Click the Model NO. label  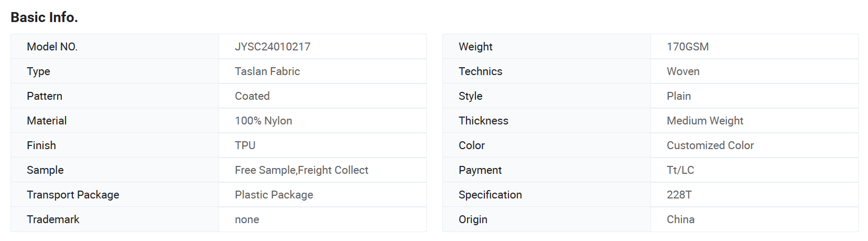(x=52, y=47)
